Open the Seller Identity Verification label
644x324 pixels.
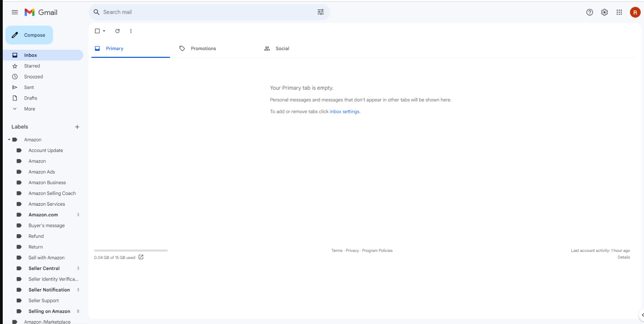[x=53, y=279]
